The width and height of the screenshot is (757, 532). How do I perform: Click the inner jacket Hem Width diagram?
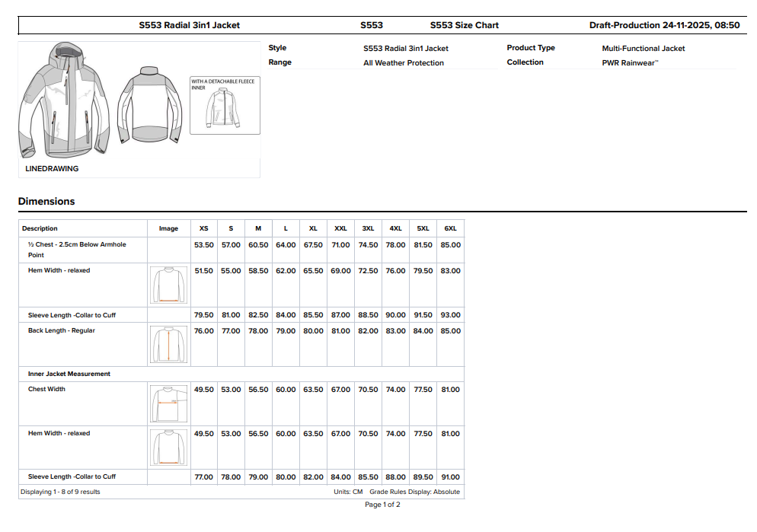[168, 447]
